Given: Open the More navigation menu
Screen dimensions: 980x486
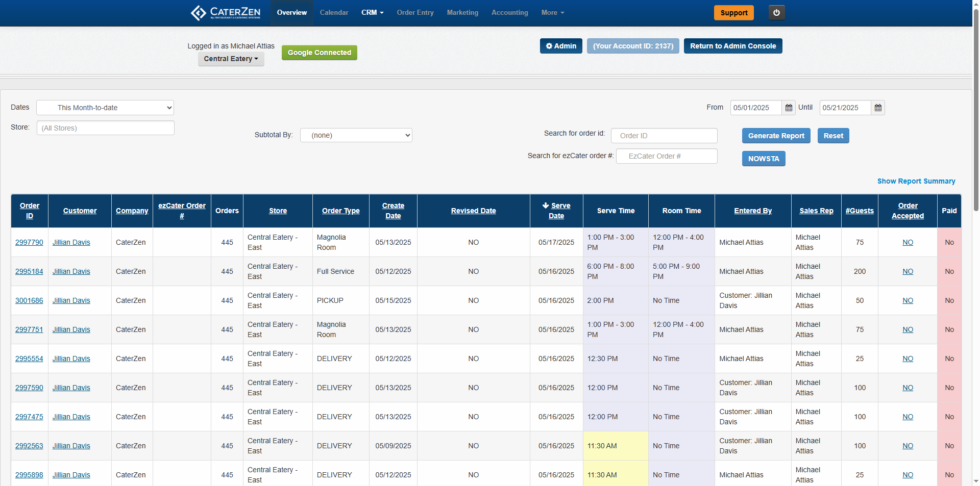Looking at the screenshot, I should tap(552, 13).
